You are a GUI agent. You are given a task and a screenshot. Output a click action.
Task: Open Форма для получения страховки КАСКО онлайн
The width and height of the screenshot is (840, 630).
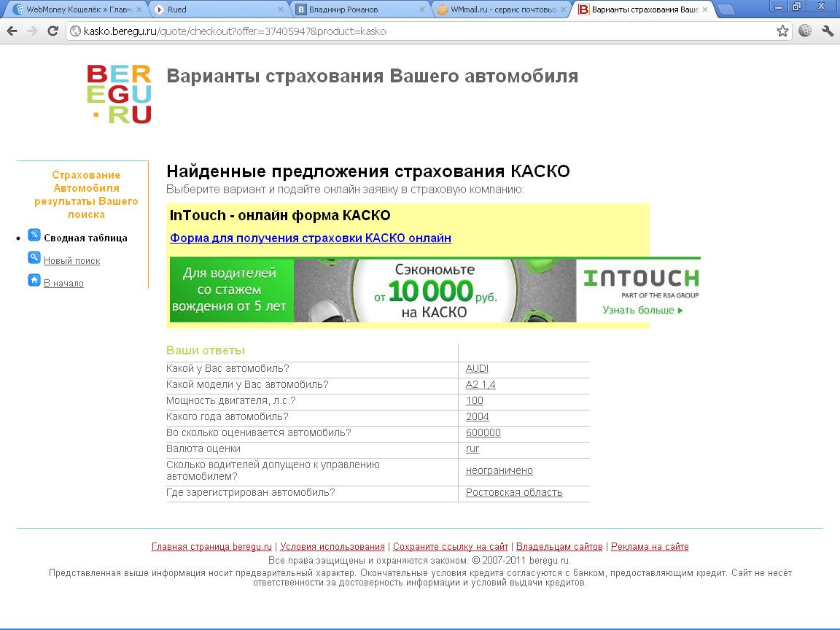[x=310, y=238]
